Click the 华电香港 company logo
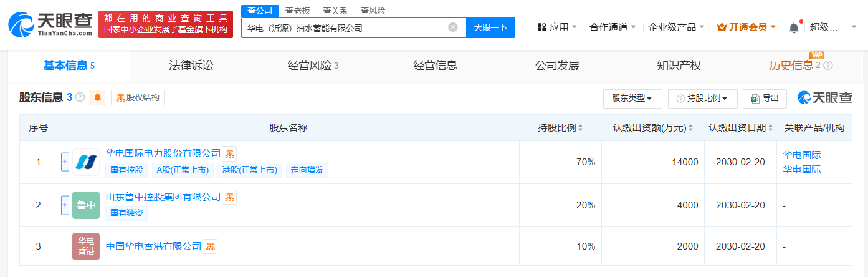This screenshot has width=868, height=277. [x=86, y=246]
